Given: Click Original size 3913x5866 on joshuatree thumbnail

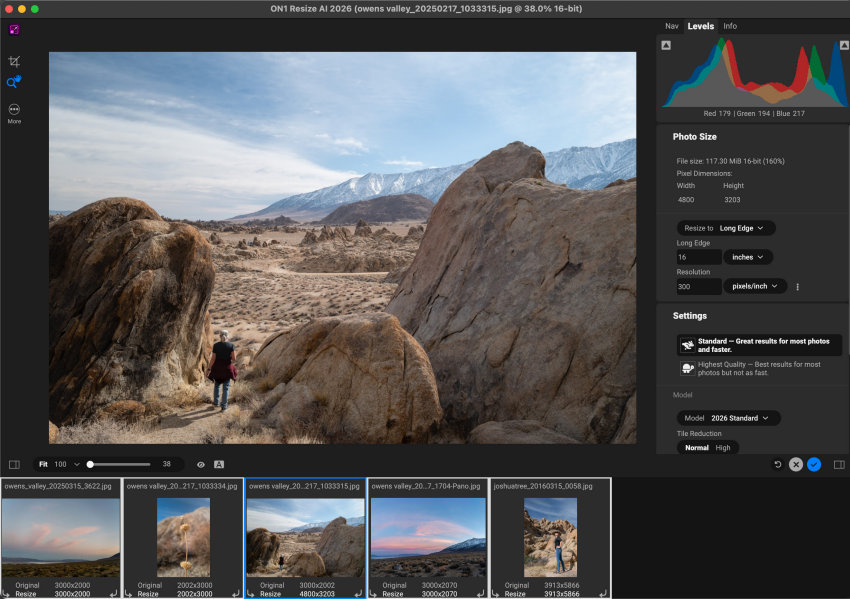Looking at the screenshot, I should point(562,585).
